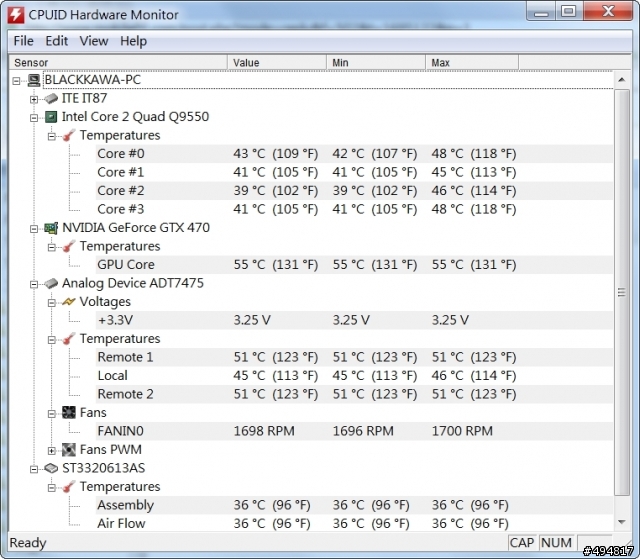Select the Core #1 temperature row
The height and width of the screenshot is (559, 640).
[x=354, y=172]
